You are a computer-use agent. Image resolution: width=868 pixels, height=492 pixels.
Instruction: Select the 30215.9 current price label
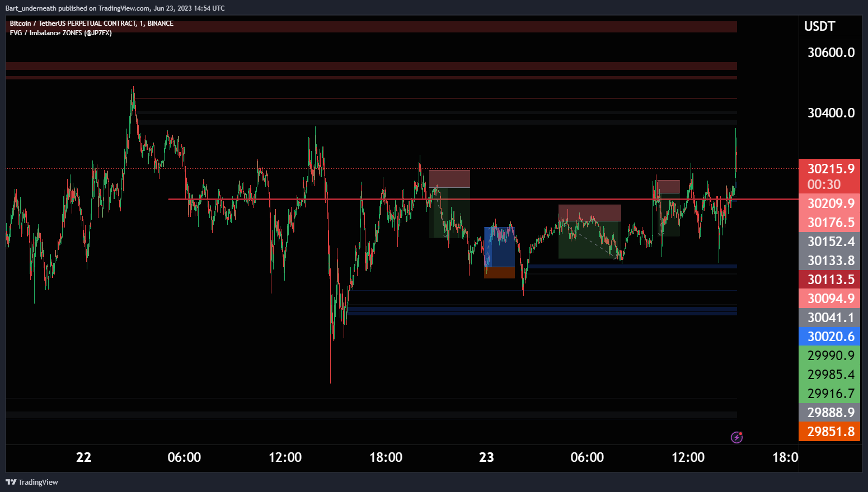pos(831,169)
